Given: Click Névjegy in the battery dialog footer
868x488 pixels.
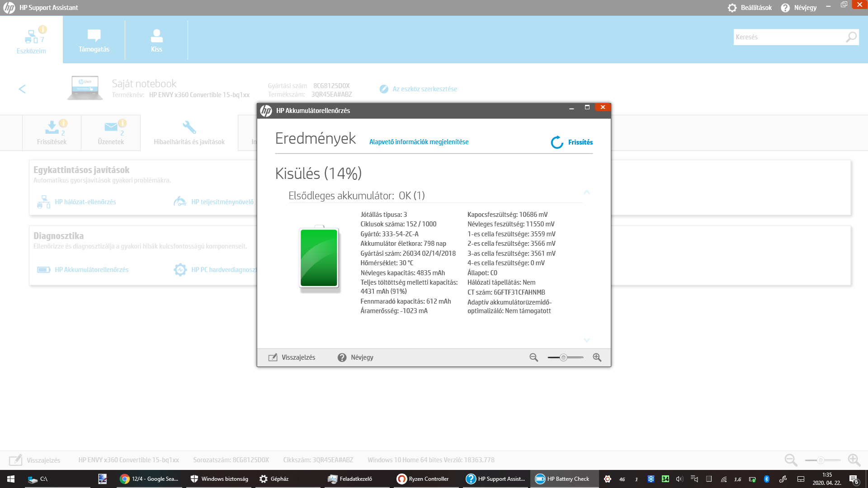Looking at the screenshot, I should pyautogui.click(x=355, y=357).
